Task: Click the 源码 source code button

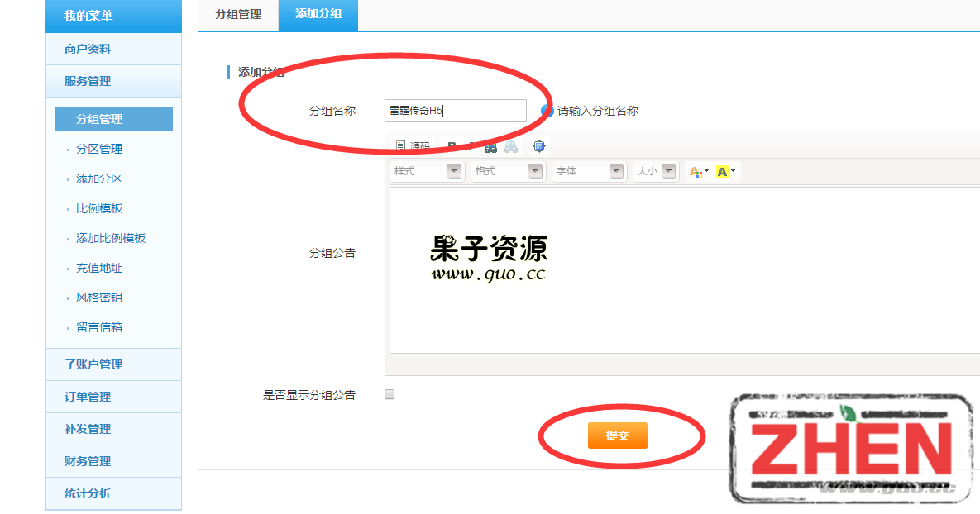Action: click(x=413, y=146)
